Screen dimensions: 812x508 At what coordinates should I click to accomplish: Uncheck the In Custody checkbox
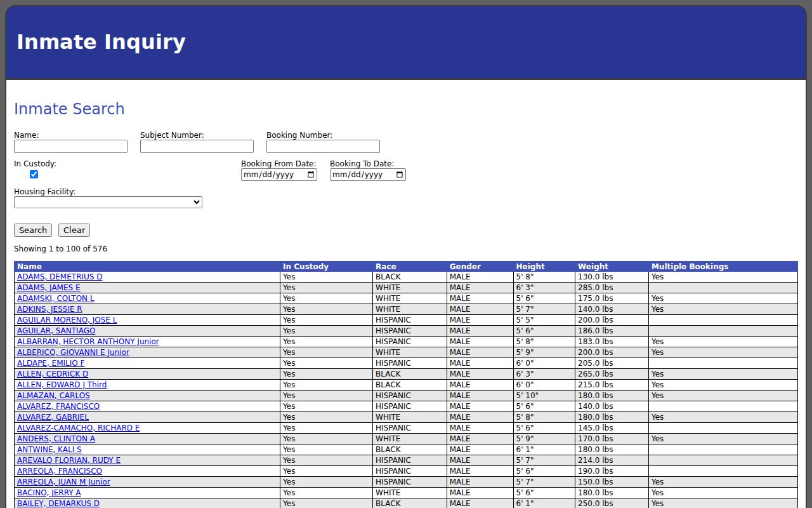(34, 175)
